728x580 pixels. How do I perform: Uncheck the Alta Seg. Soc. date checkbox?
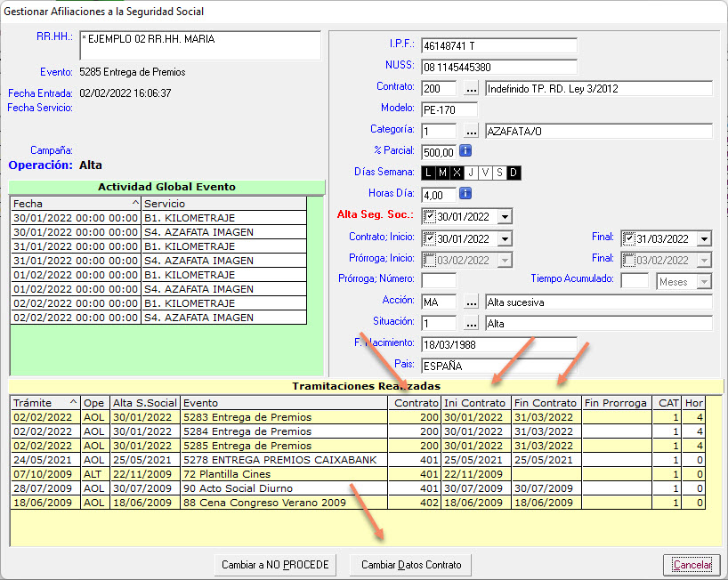(x=430, y=216)
